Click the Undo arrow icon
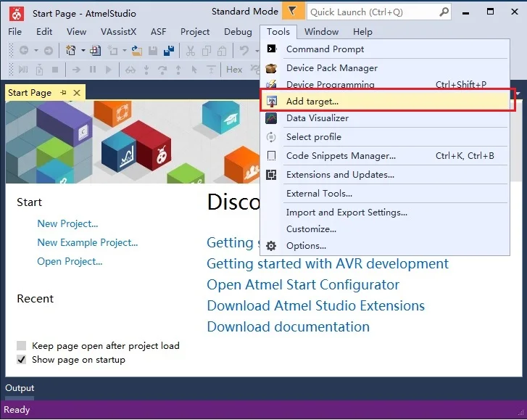 click(244, 51)
